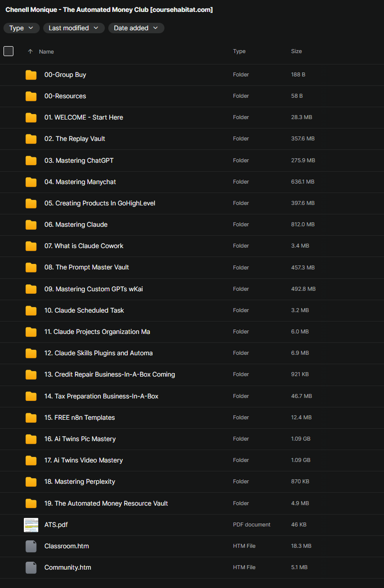Click the 03. Mastering ChatGPT folder icon

click(x=31, y=160)
